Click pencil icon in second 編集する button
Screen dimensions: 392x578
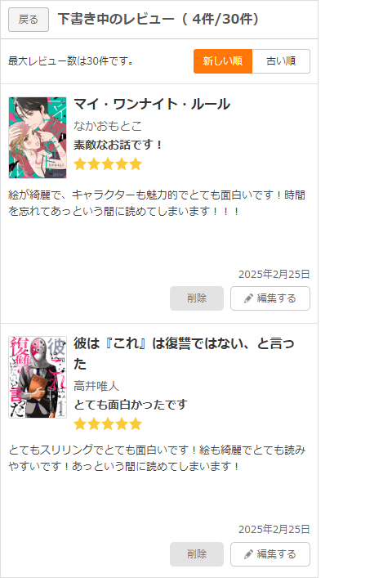point(248,554)
